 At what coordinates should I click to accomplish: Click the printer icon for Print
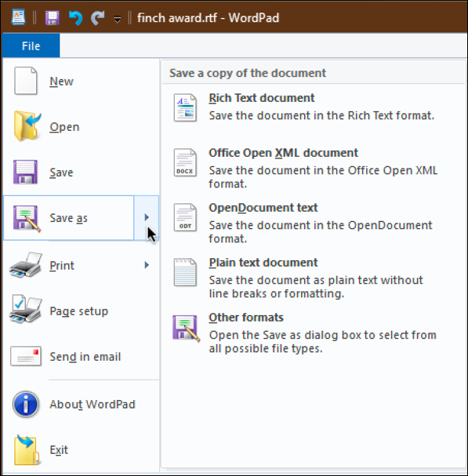point(26,265)
